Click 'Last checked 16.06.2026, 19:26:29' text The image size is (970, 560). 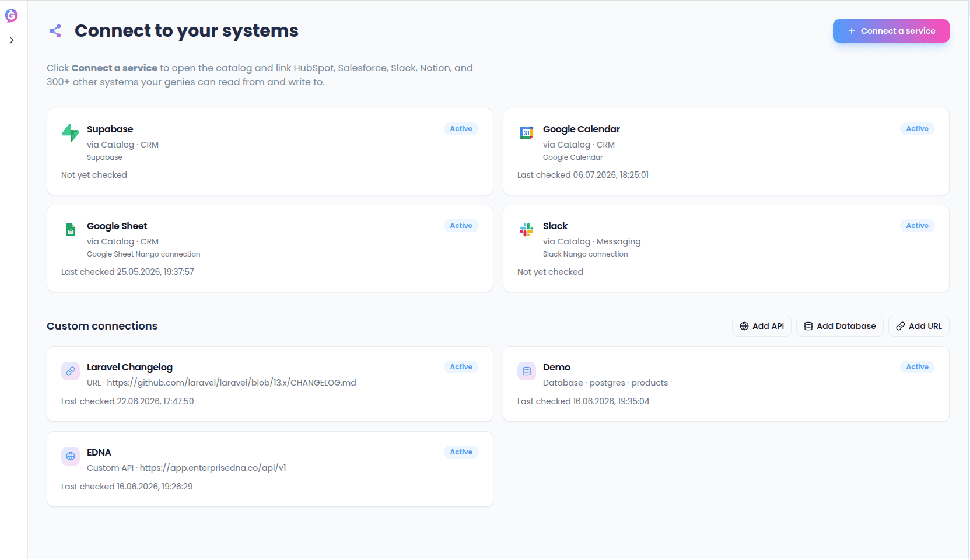pos(127,487)
